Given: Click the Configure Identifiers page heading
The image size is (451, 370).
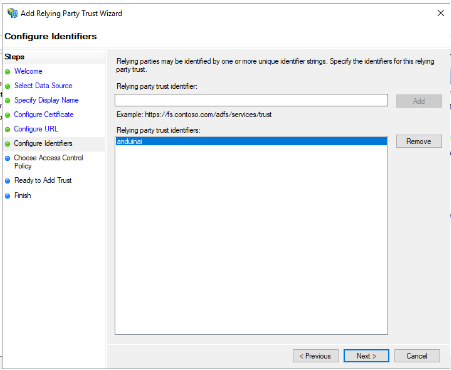Looking at the screenshot, I should (51, 36).
